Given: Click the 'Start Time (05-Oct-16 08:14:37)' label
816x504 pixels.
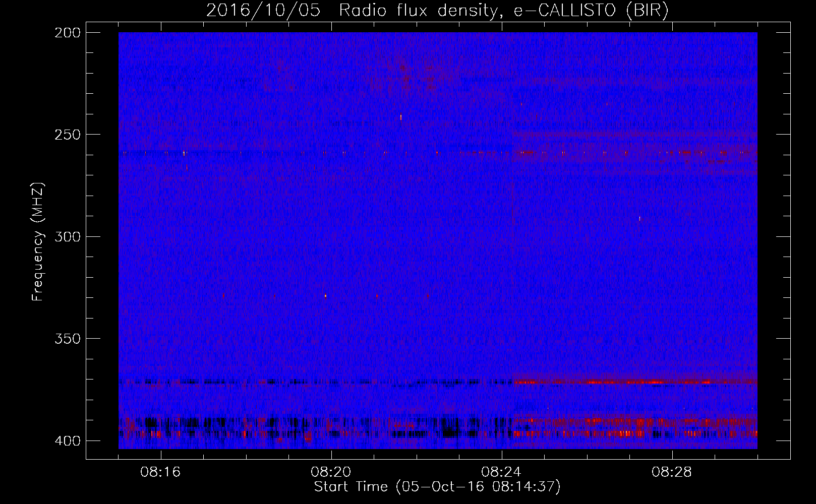Looking at the screenshot, I should 437,487.
